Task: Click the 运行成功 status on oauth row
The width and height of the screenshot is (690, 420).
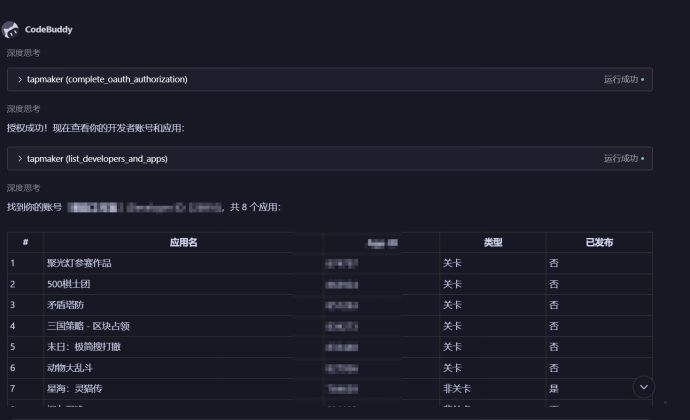Action: (624, 79)
